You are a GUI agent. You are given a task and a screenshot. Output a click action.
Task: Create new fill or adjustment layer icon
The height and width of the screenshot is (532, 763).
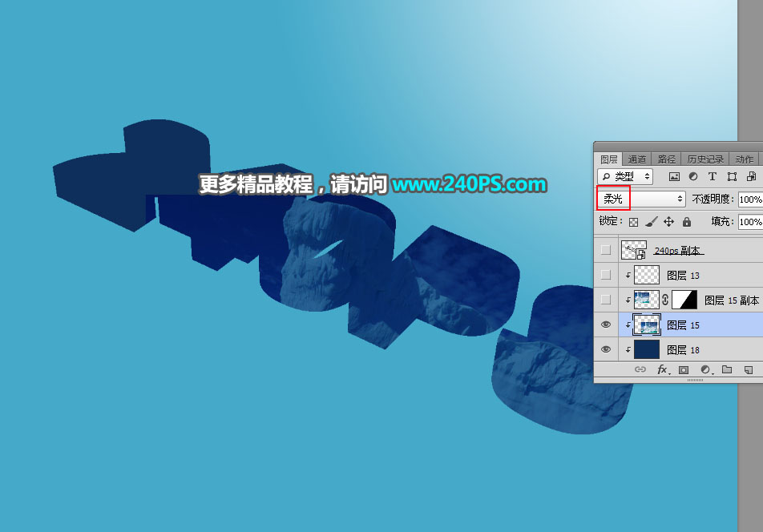pyautogui.click(x=706, y=370)
